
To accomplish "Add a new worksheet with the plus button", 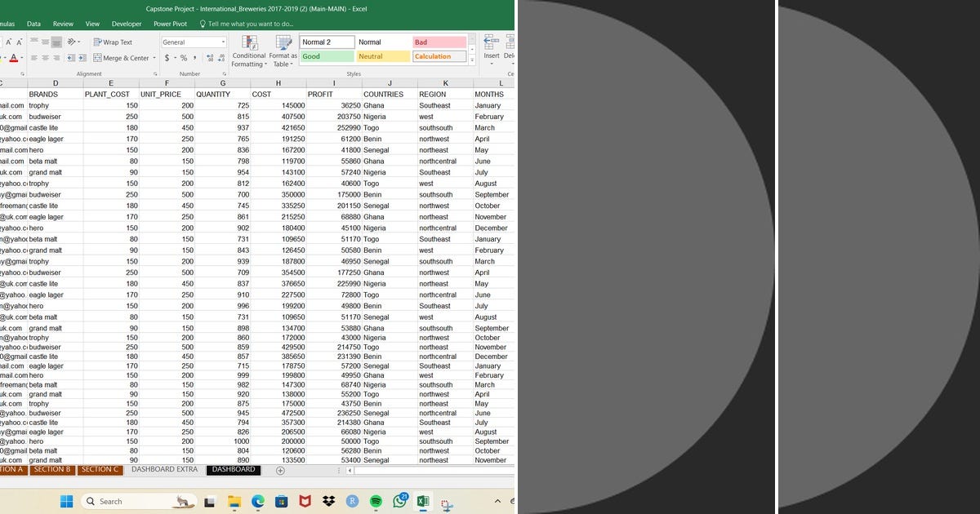I will coord(278,470).
